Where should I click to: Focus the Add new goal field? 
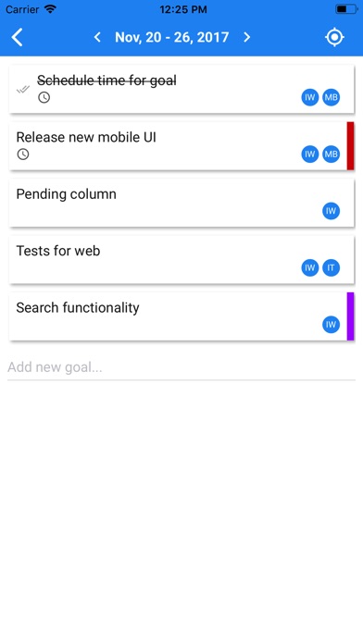click(x=181, y=367)
